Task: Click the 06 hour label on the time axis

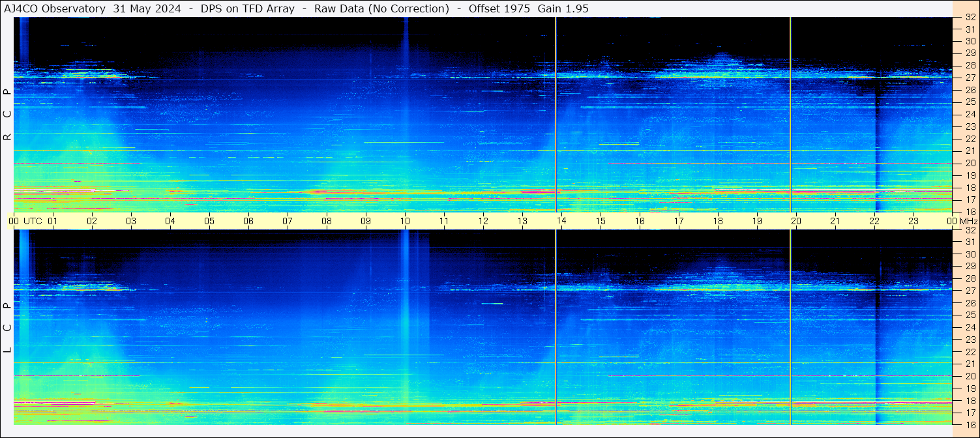Action: click(x=248, y=221)
